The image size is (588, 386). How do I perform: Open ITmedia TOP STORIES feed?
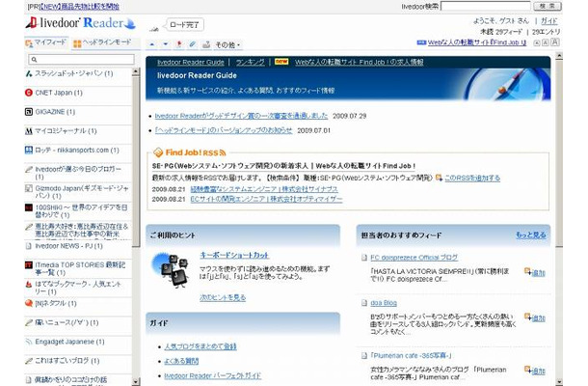(80, 268)
